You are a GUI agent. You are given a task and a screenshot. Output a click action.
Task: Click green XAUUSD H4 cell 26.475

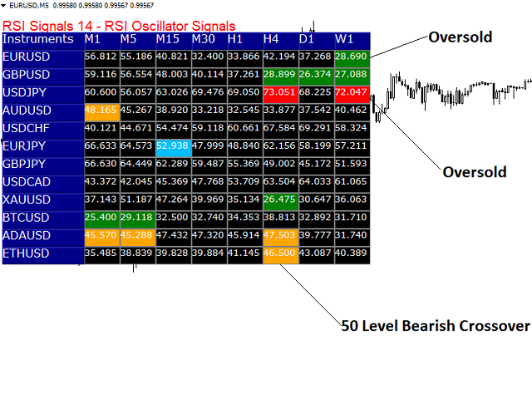tap(279, 199)
